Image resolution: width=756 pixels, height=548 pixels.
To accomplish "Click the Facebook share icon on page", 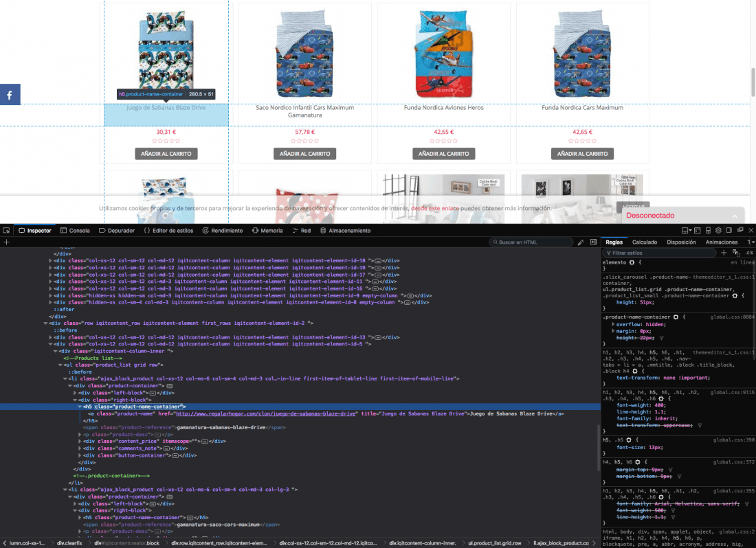I will 10,95.
